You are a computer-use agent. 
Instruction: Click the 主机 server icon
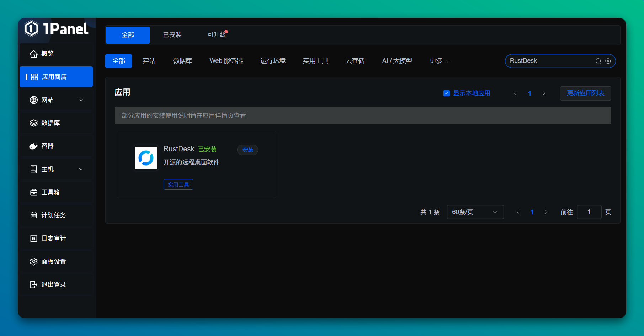coord(34,169)
